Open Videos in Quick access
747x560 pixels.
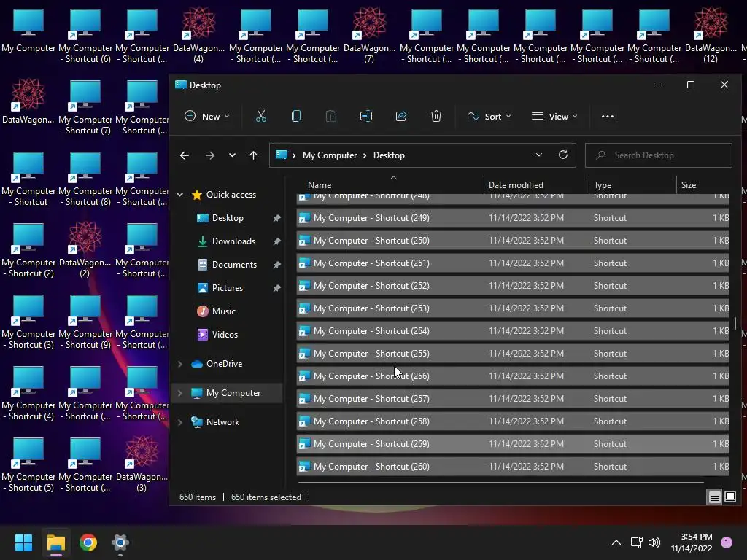click(x=225, y=334)
